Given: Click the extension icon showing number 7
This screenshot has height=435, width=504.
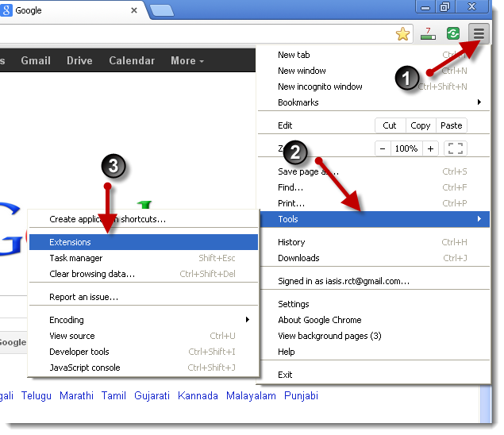Looking at the screenshot, I should (428, 33).
